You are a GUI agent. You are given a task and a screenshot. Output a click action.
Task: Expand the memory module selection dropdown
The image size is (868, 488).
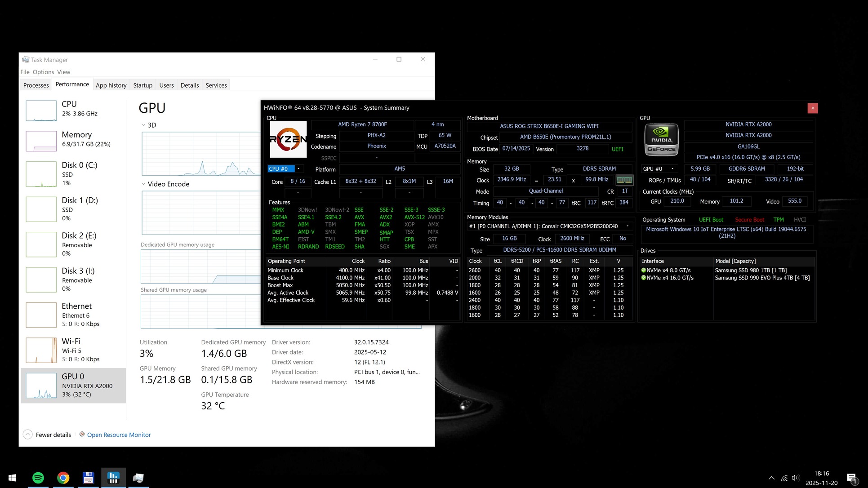click(x=628, y=226)
